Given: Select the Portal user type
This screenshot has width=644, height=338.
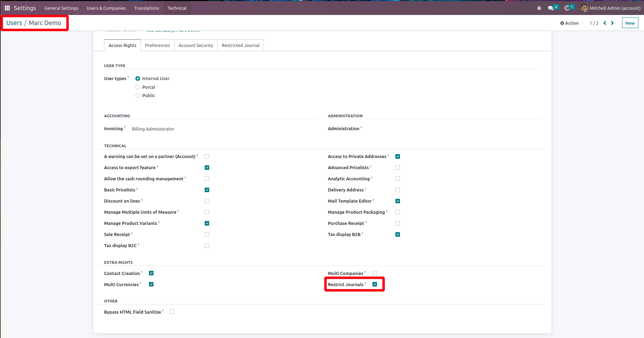Looking at the screenshot, I should click(x=138, y=87).
